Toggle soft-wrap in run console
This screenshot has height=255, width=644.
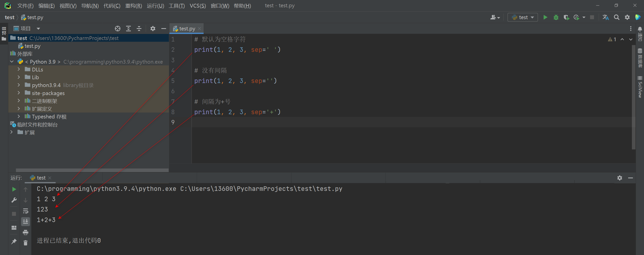[x=25, y=211]
